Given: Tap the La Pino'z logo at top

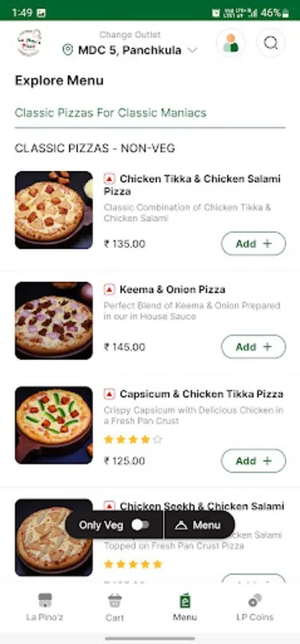Looking at the screenshot, I should tap(30, 43).
